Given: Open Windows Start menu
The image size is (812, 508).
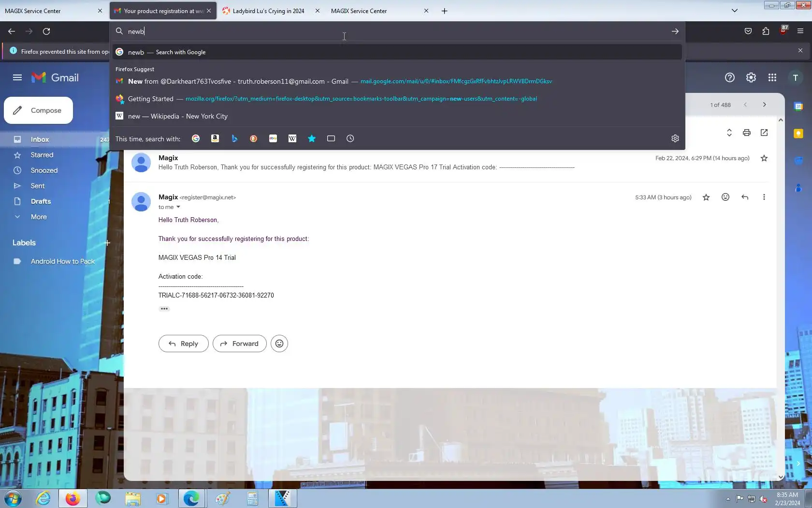Looking at the screenshot, I should pos(13,498).
